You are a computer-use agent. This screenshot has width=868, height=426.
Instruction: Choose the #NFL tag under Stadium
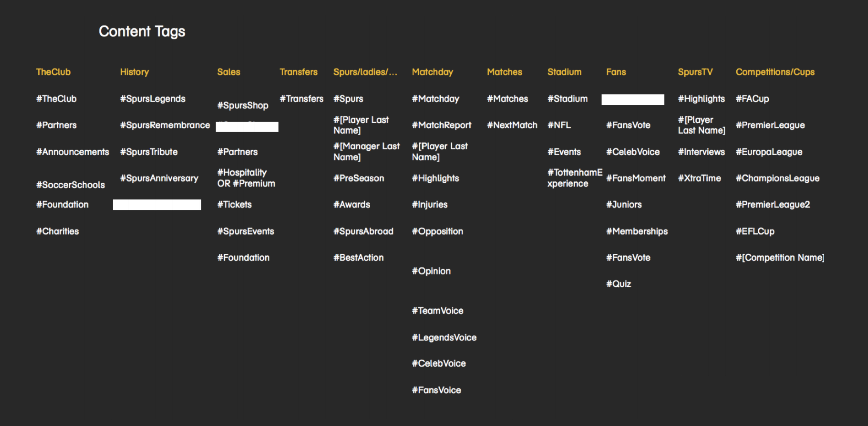point(559,125)
